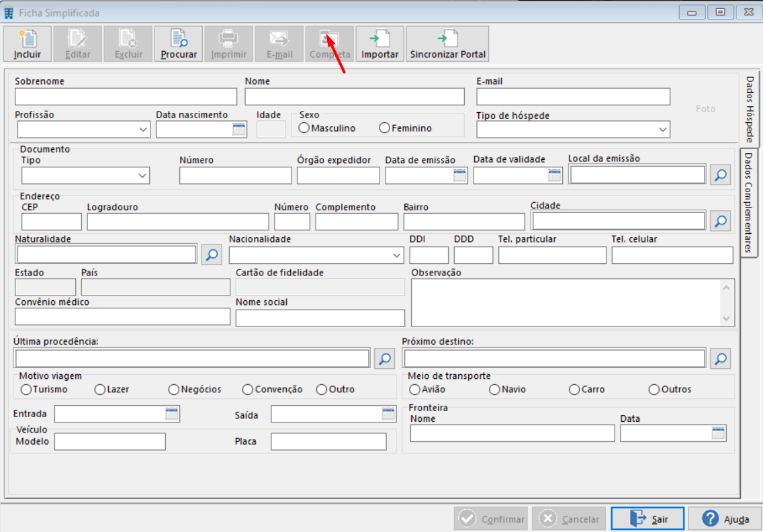Focus the top E-mail input field
The height and width of the screenshot is (532, 763).
coord(573,96)
